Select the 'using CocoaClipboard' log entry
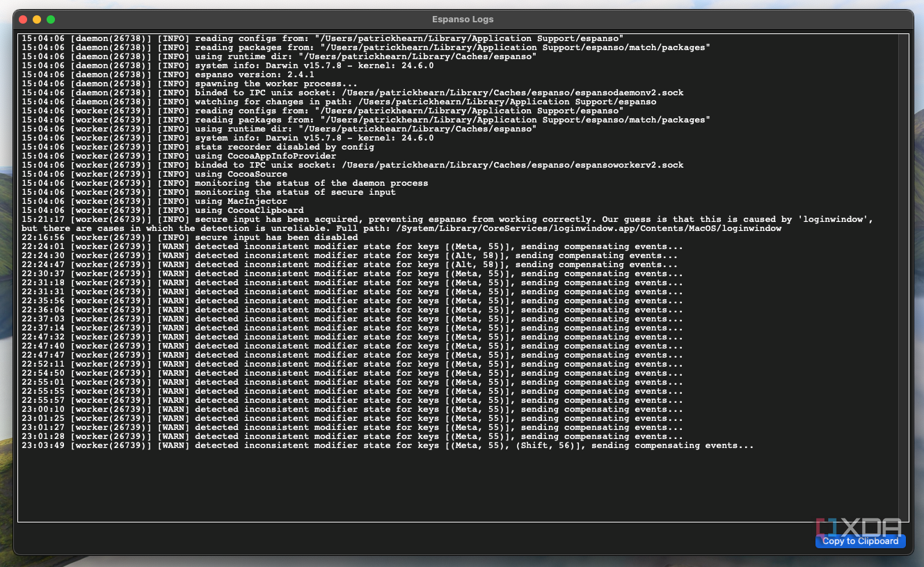 pyautogui.click(x=163, y=210)
